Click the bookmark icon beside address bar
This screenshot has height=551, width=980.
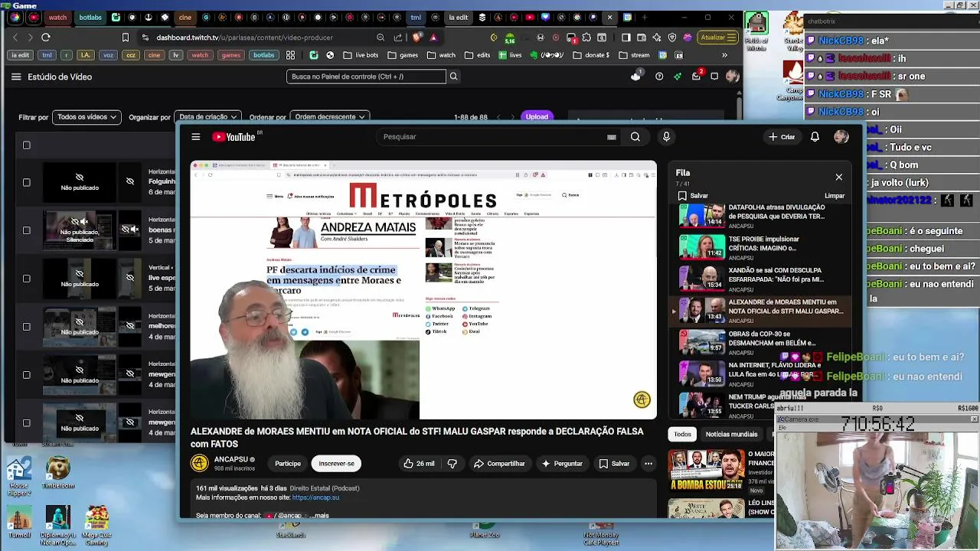point(126,37)
